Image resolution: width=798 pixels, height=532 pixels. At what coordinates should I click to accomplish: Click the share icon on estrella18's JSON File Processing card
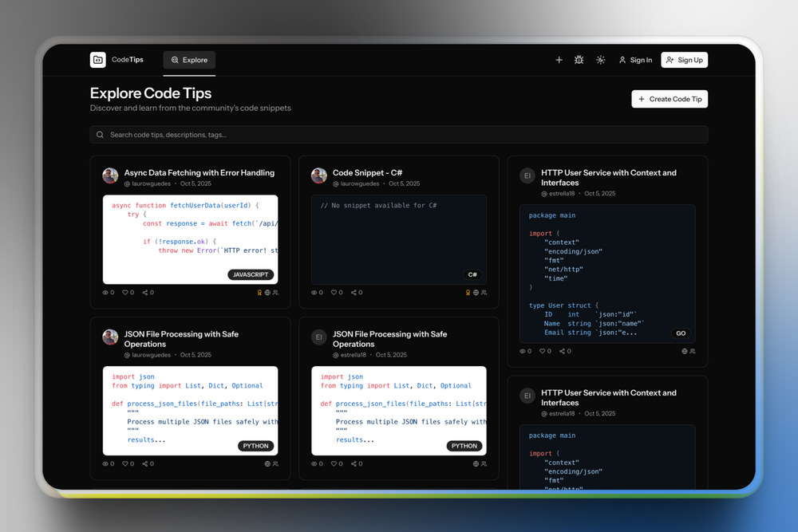(354, 463)
